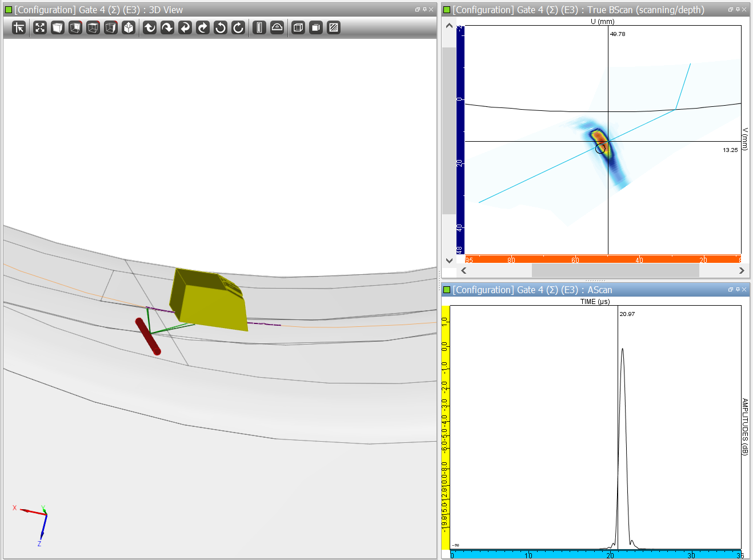This screenshot has height=560, width=753.
Task: Toggle the green indicator on 3D View title
Action: coord(8,10)
